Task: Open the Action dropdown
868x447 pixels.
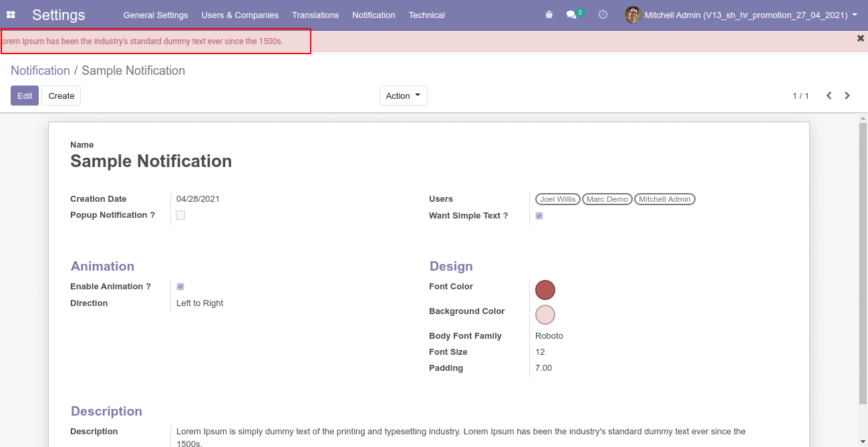Action: tap(404, 96)
